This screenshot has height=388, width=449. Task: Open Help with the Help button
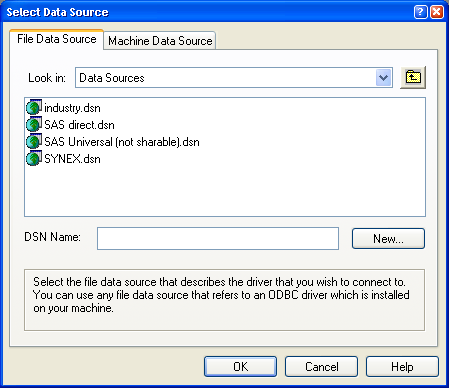[x=402, y=367]
